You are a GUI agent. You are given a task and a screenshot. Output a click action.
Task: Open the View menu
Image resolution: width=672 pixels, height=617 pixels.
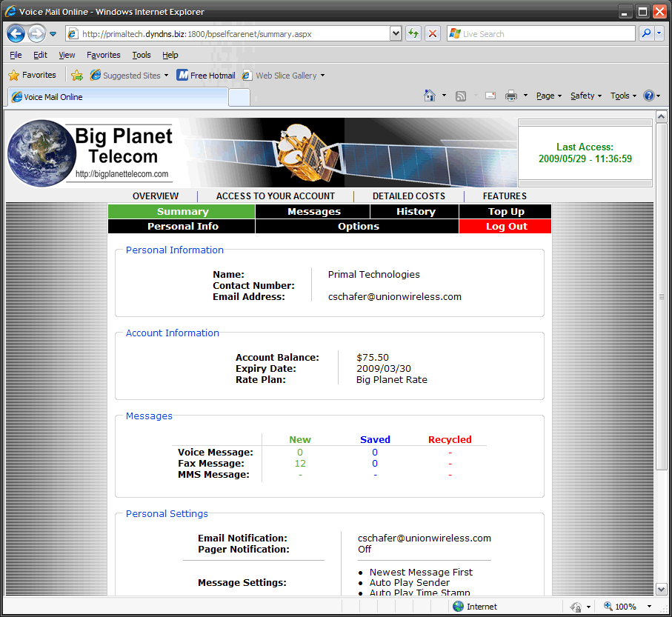click(67, 55)
